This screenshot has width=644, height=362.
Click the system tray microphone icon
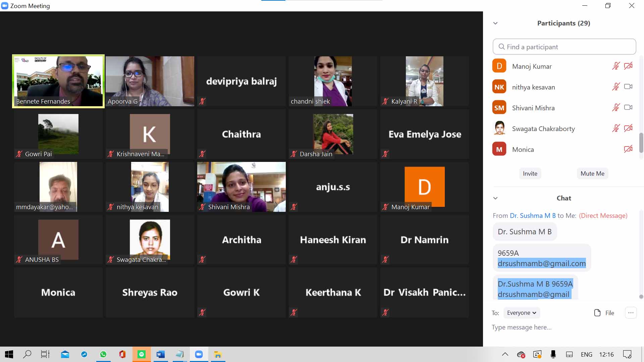tap(553, 354)
